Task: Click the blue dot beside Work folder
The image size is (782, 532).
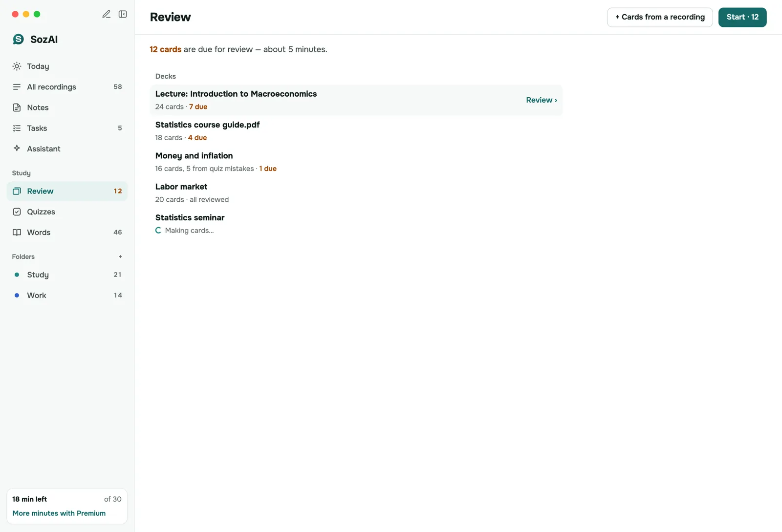Action: pyautogui.click(x=17, y=295)
